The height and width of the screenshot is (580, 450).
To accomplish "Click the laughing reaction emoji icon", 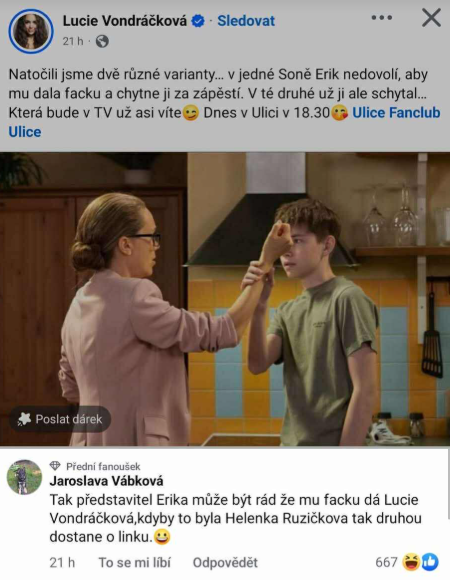I will click(411, 562).
